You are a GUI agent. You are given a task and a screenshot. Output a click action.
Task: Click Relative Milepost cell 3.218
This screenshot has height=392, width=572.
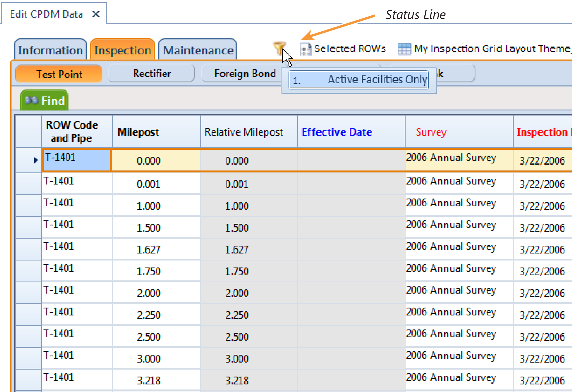pyautogui.click(x=249, y=380)
